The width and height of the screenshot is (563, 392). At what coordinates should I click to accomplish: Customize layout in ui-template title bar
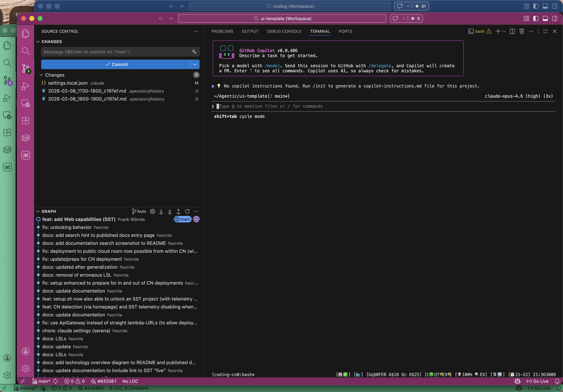(x=526, y=18)
